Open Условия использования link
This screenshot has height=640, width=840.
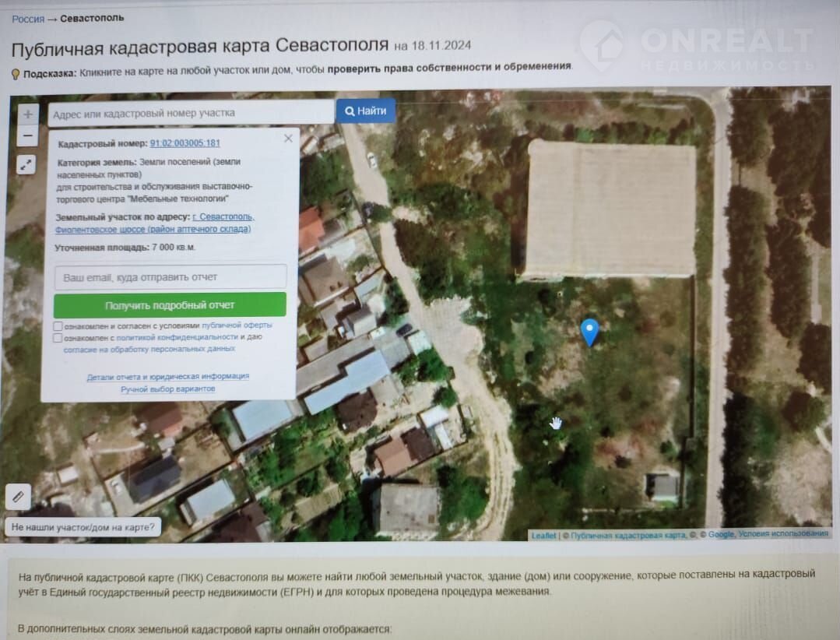click(x=783, y=534)
